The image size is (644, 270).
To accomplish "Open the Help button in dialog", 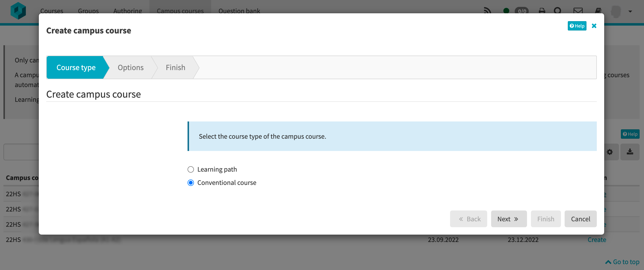I will point(577,26).
